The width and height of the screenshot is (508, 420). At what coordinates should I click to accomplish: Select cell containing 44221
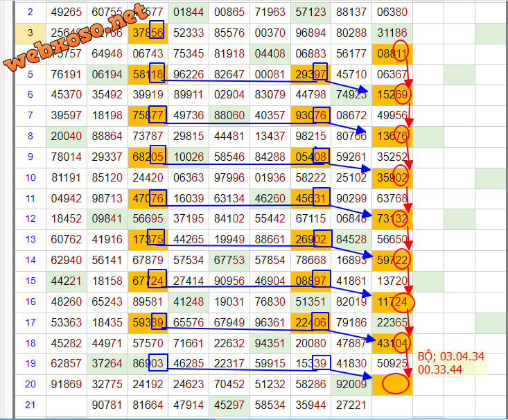point(67,281)
